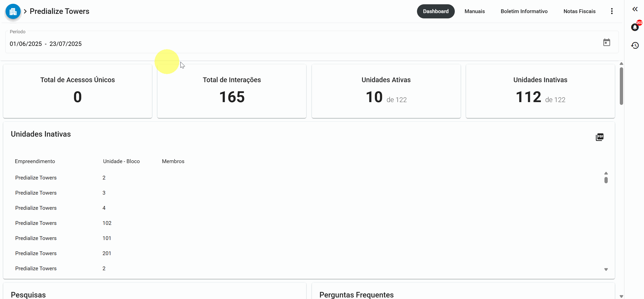Open the Manuais menu
Screen dimensions: 644x299
tap(475, 11)
